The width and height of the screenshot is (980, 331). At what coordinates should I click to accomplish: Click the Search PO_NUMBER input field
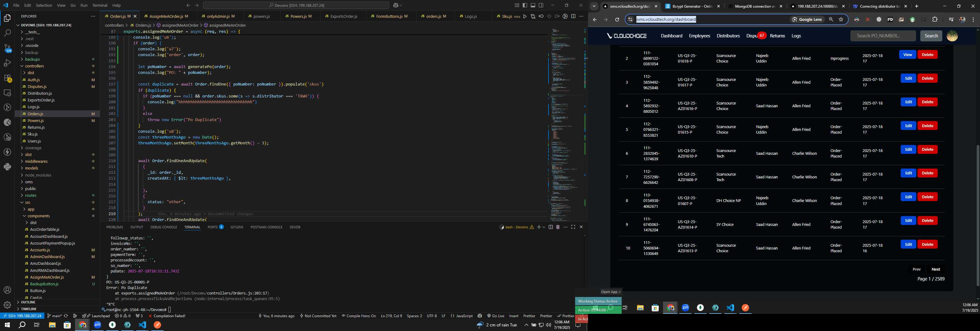click(x=883, y=36)
